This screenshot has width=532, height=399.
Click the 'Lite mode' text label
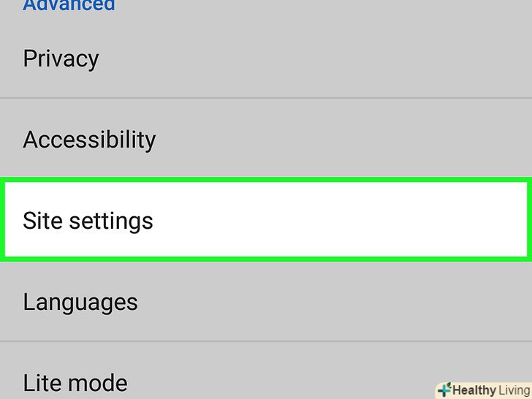tap(75, 382)
